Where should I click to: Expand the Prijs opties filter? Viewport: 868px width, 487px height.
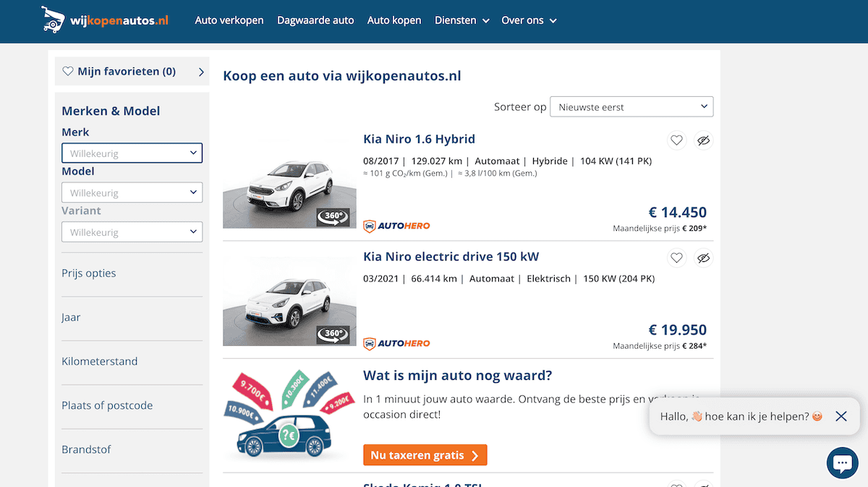[x=89, y=273]
